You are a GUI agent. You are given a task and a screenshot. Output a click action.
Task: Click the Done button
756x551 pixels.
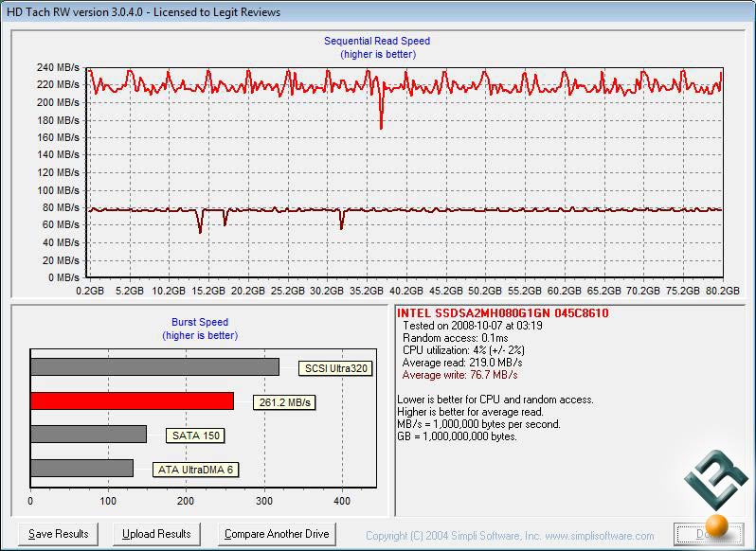[x=707, y=534]
